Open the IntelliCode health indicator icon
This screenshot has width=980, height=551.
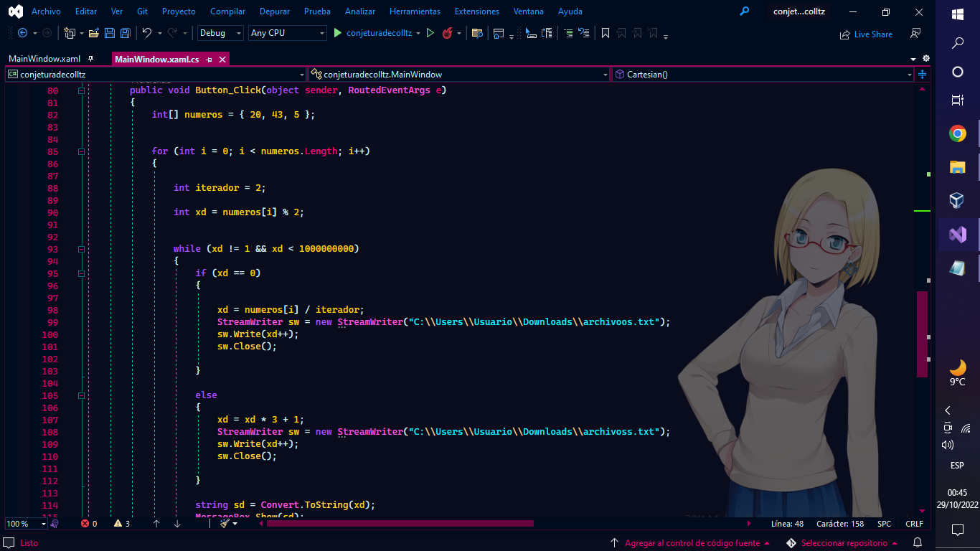click(x=55, y=524)
